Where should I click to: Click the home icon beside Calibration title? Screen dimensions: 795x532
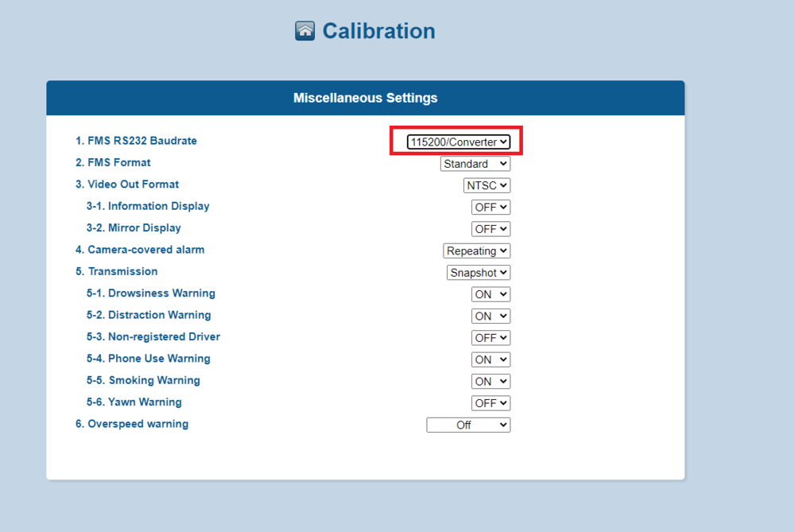305,30
